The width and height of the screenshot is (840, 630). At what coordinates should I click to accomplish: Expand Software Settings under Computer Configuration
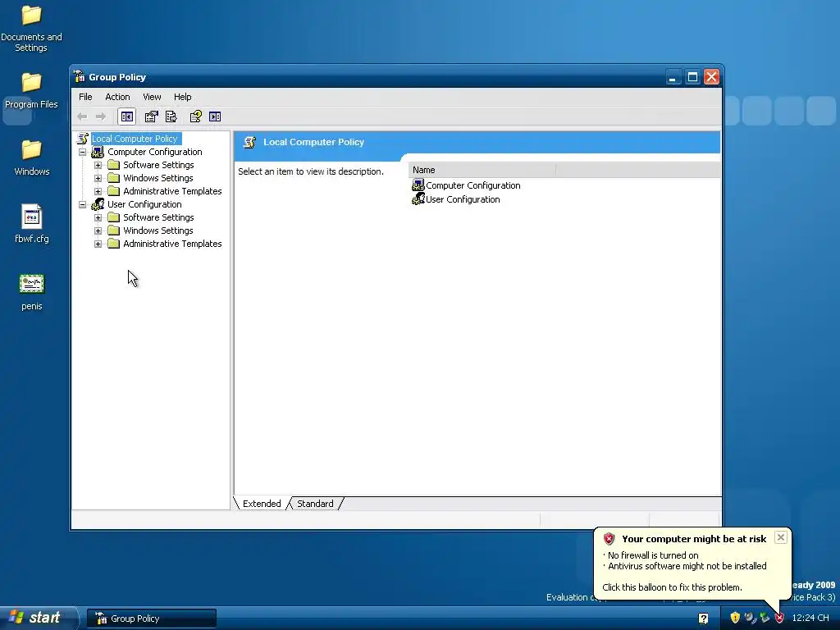[98, 165]
